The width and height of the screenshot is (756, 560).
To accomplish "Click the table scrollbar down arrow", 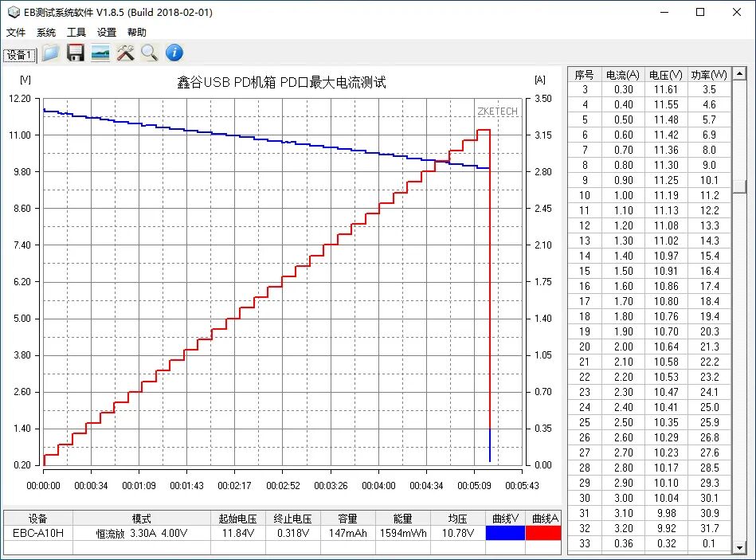I will point(739,547).
